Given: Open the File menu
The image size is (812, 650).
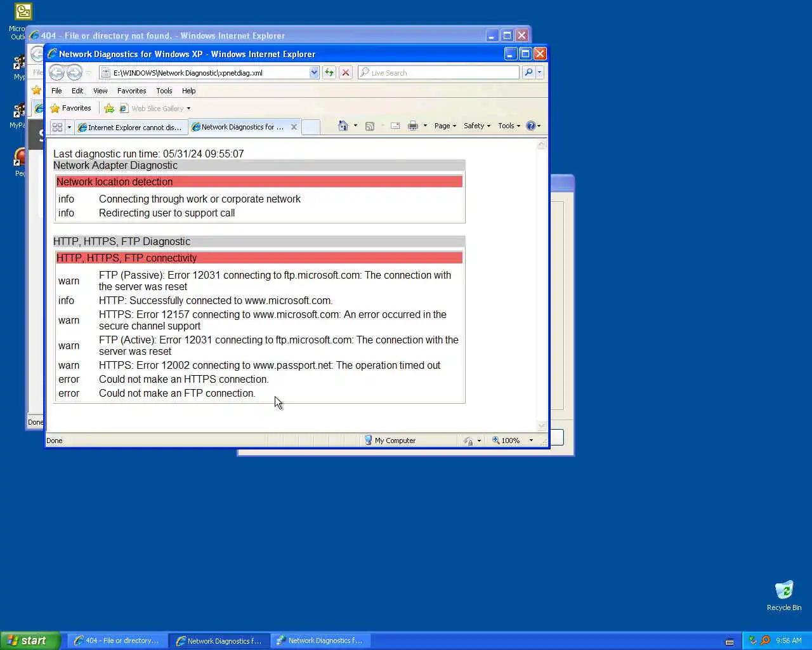Looking at the screenshot, I should (56, 91).
